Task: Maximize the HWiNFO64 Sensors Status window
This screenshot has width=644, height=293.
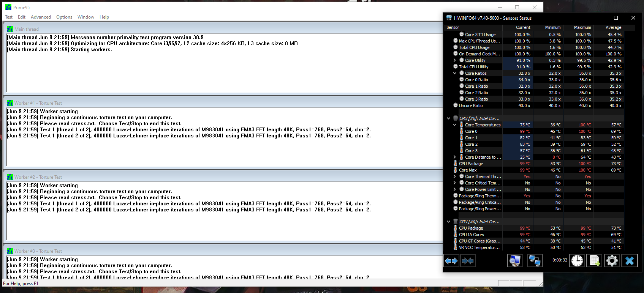Action: click(616, 18)
